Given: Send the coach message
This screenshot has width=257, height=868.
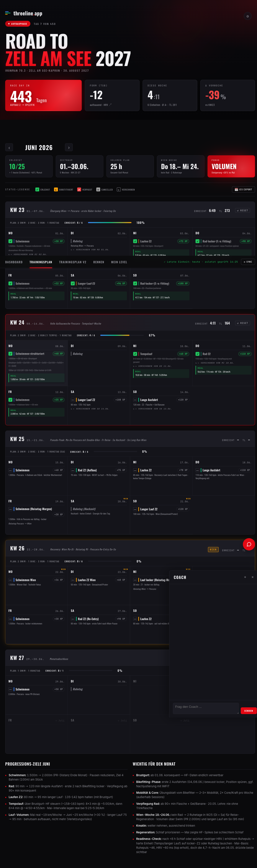Looking at the screenshot, I should [249, 711].
